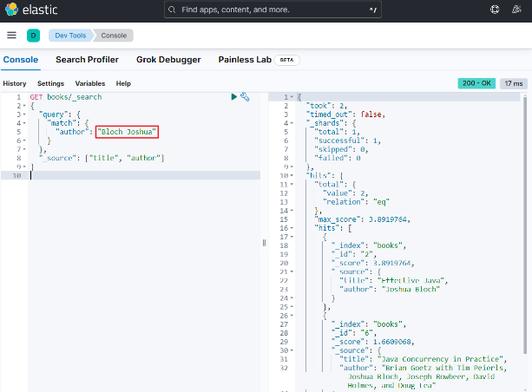The height and width of the screenshot is (392, 532).
Task: Click the "relation": "eq" line
Action: click(356, 202)
